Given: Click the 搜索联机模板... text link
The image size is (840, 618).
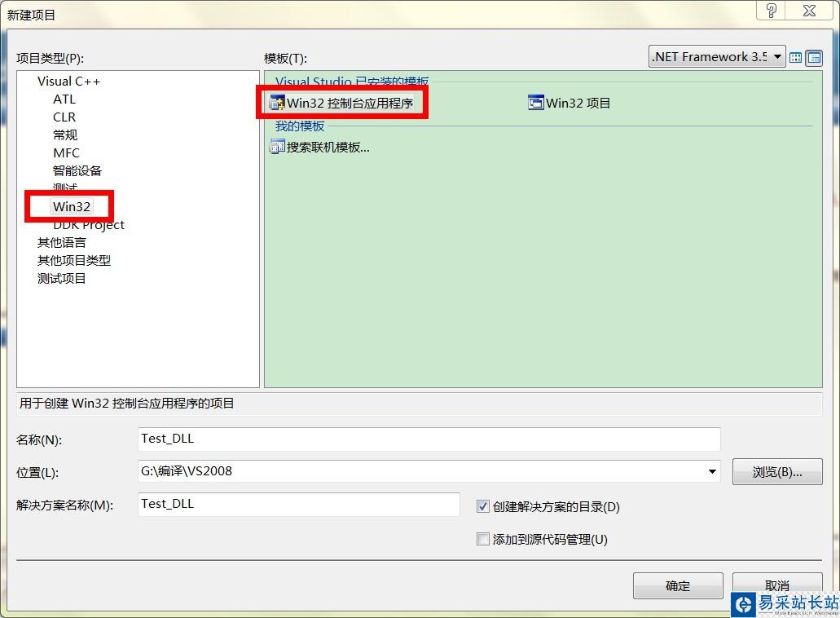Looking at the screenshot, I should pos(328,147).
